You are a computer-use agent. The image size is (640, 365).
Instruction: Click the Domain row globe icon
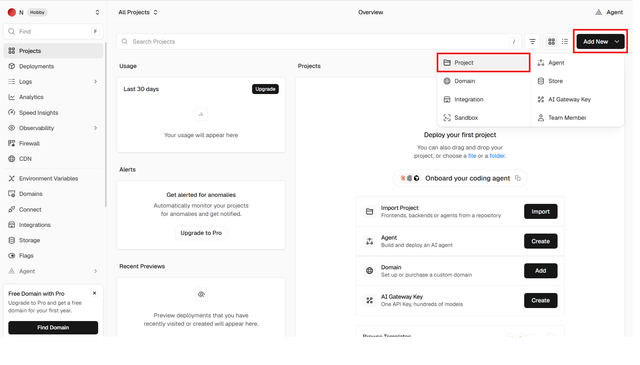pos(369,271)
